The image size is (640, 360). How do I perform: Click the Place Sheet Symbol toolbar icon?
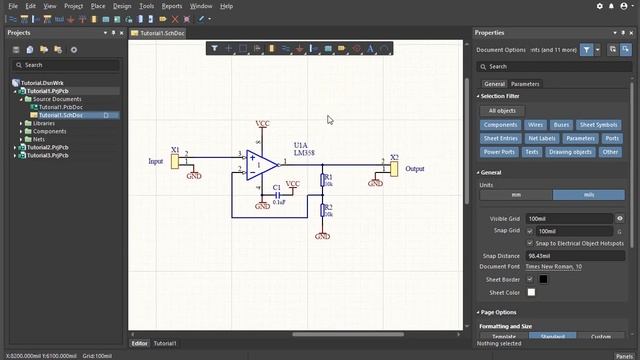coord(106,19)
